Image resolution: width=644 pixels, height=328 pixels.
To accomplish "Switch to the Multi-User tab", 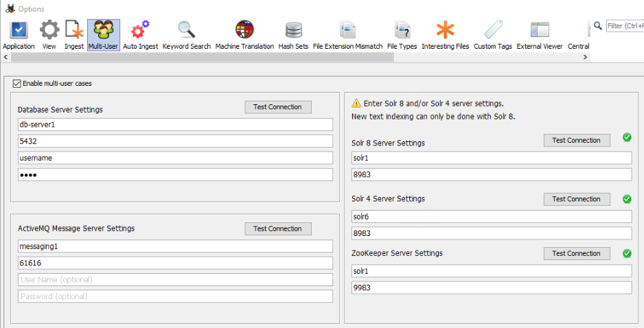I will (104, 35).
